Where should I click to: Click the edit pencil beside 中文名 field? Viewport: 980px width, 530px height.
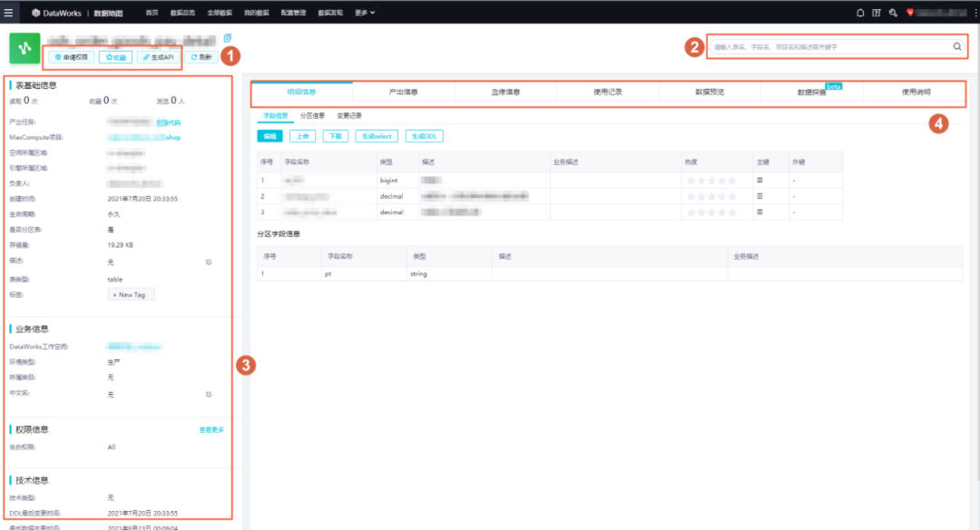point(209,395)
